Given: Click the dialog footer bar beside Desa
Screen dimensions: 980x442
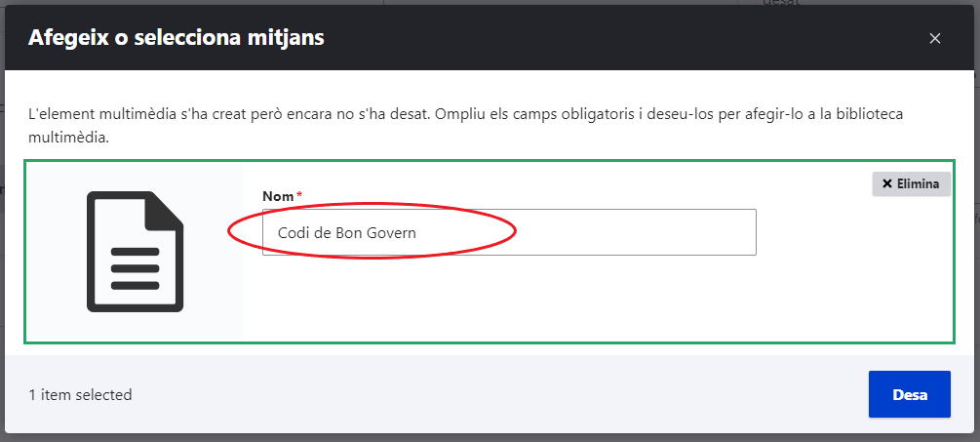Looking at the screenshot, I should [490, 394].
